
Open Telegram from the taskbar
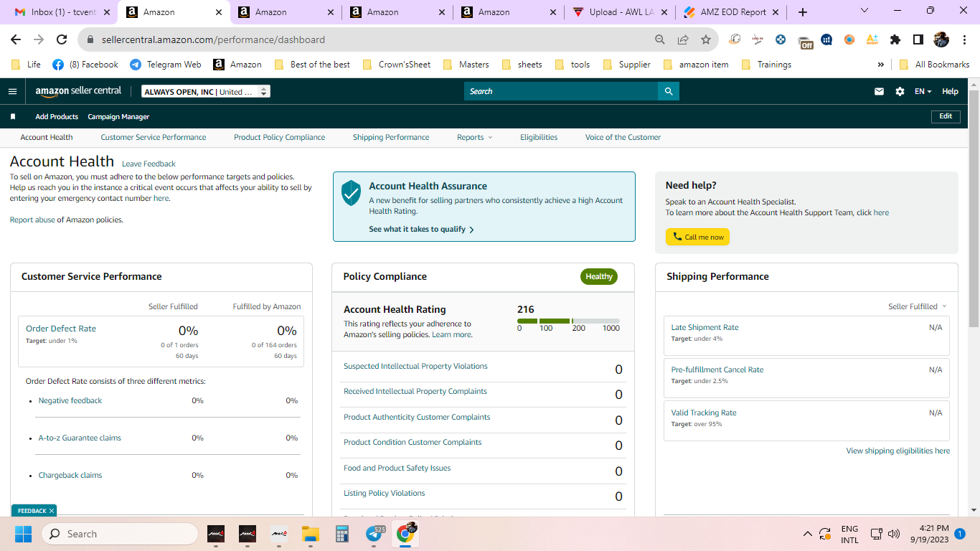[374, 534]
